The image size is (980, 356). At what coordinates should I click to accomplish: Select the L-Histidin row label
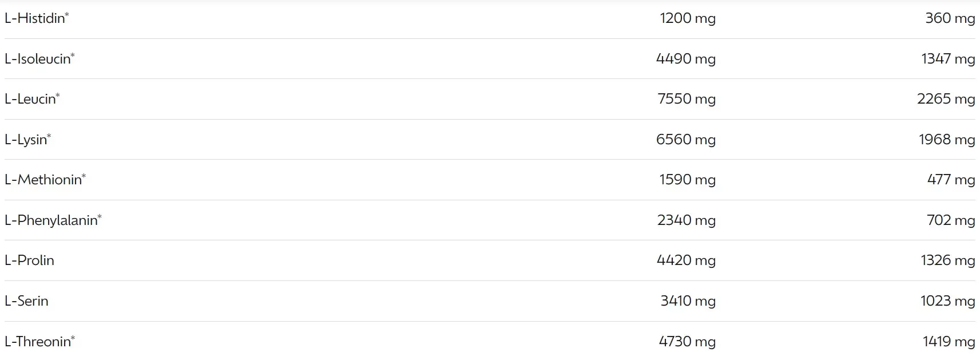click(x=37, y=18)
